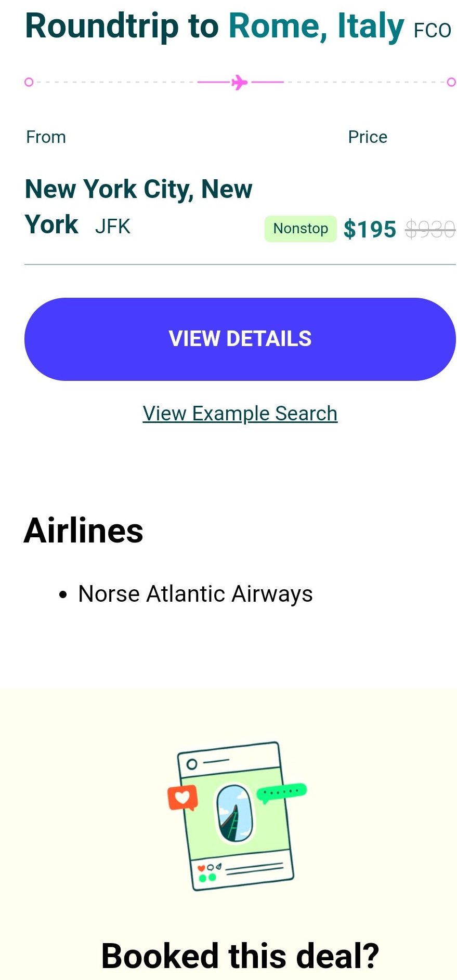This screenshot has width=457, height=980.
Task: Click the green chat bubble icon
Action: click(x=281, y=792)
